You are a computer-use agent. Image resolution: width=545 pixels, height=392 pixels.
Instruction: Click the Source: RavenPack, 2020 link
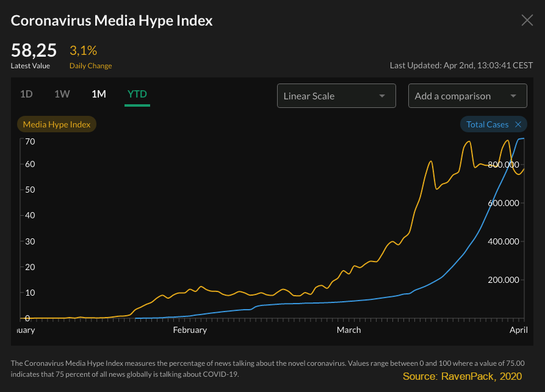461,376
